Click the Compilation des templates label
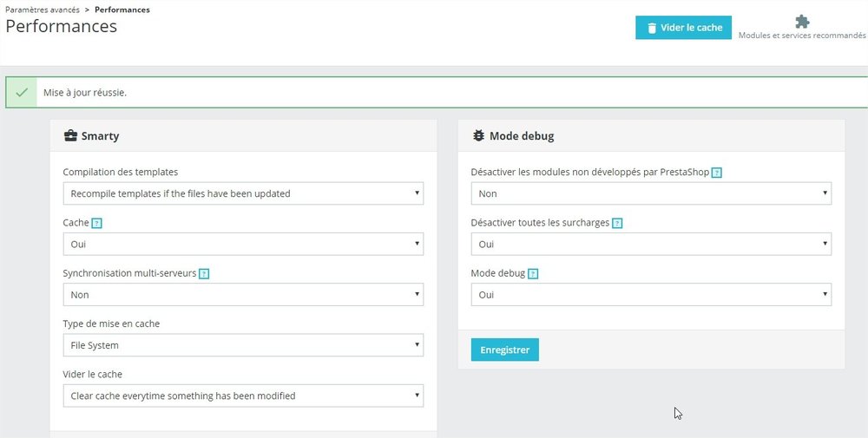 121,172
